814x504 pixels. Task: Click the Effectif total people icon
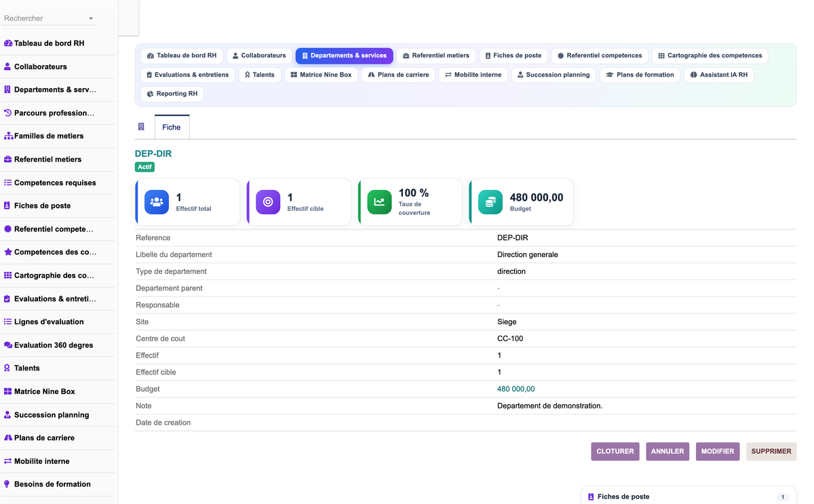click(x=157, y=202)
